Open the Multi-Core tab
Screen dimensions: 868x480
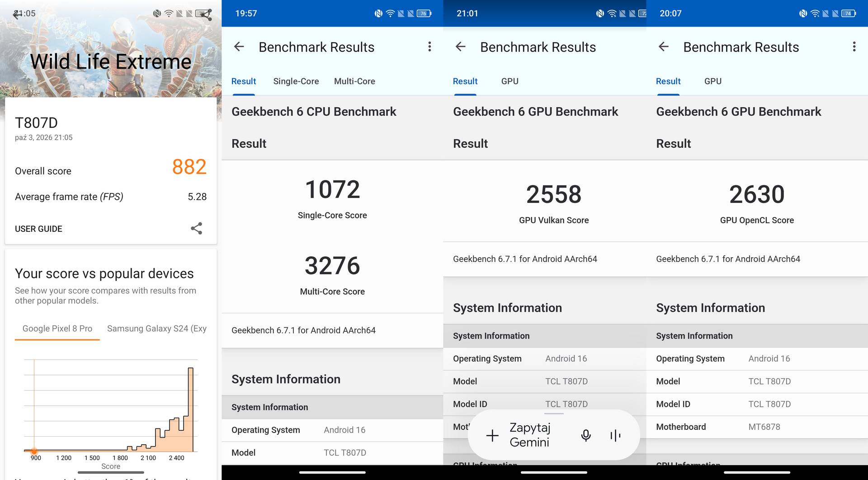(x=354, y=81)
